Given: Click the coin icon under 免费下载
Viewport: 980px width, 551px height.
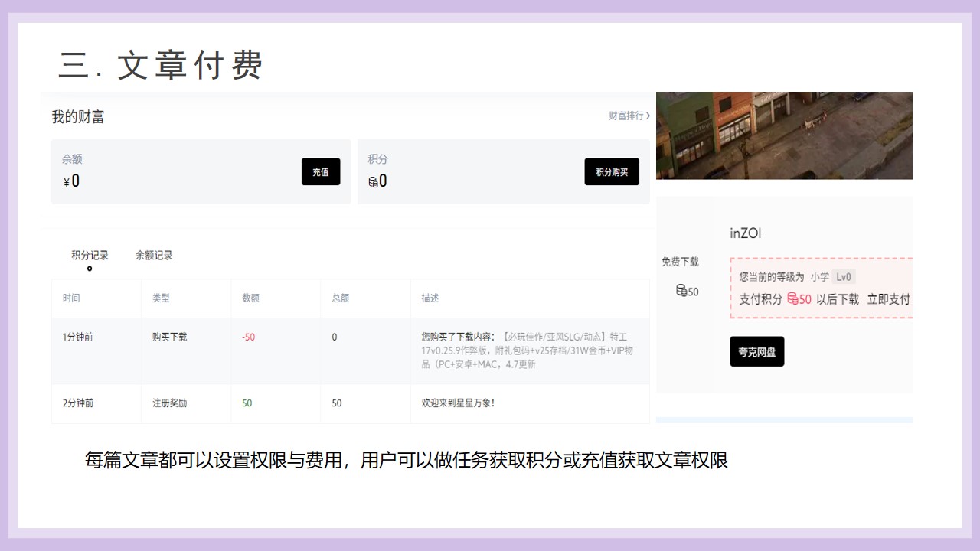Looking at the screenshot, I should point(681,291).
